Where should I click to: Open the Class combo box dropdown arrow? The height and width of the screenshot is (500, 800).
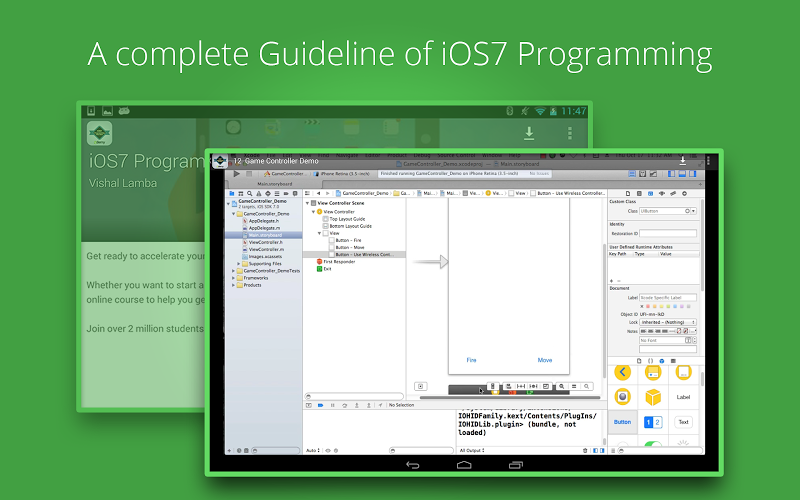[693, 211]
